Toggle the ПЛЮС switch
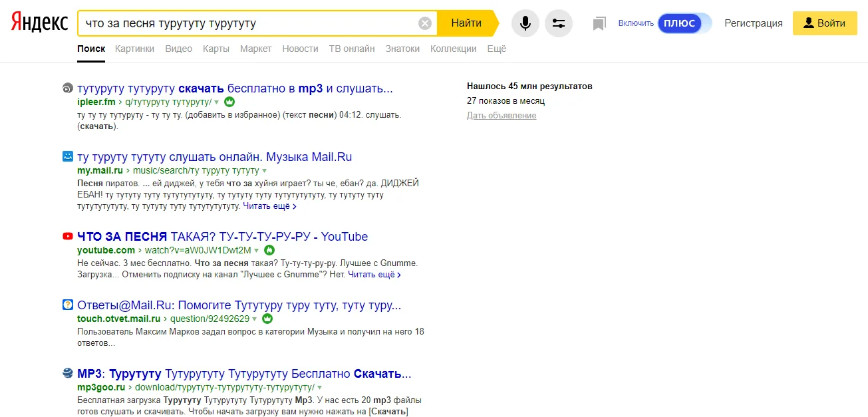Screen dimensions: 868x417 point(684,23)
